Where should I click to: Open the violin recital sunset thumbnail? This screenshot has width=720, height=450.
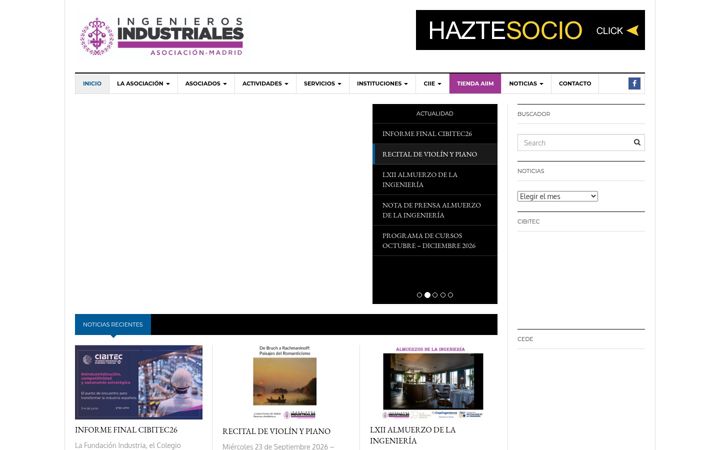pyautogui.click(x=285, y=382)
